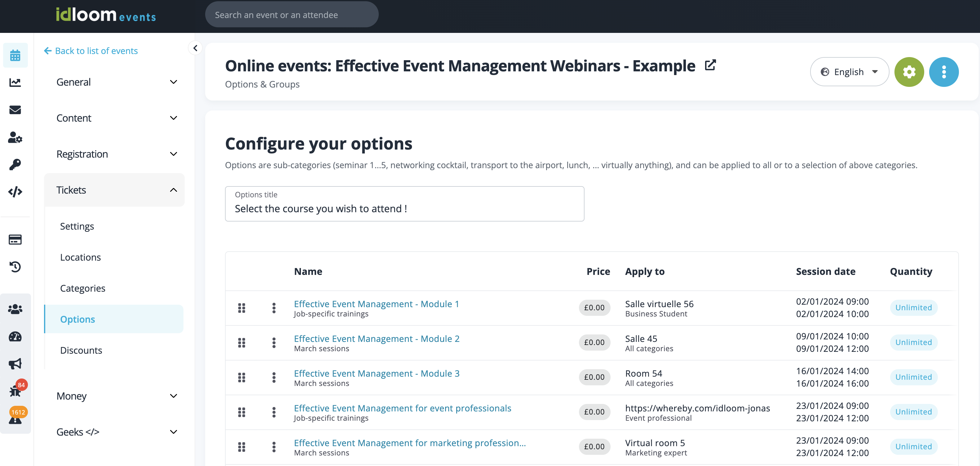Collapse the Tickets section chevron

coord(174,190)
